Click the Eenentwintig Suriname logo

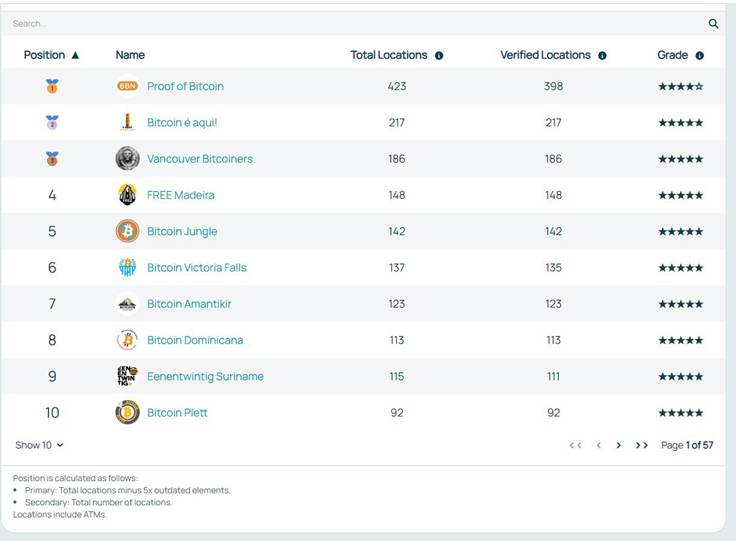point(127,376)
